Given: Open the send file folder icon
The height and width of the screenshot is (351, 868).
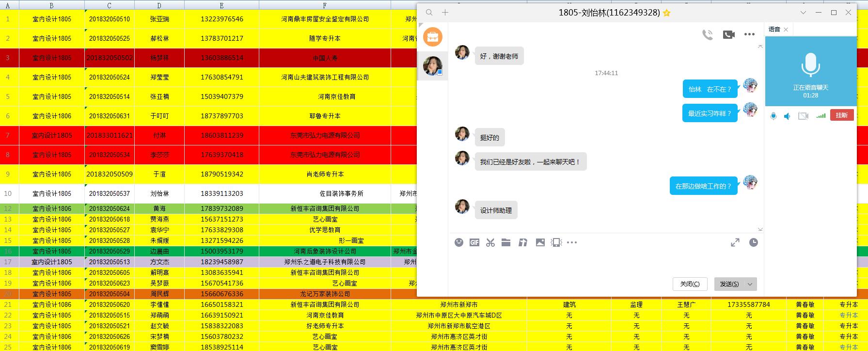Looking at the screenshot, I should 506,242.
